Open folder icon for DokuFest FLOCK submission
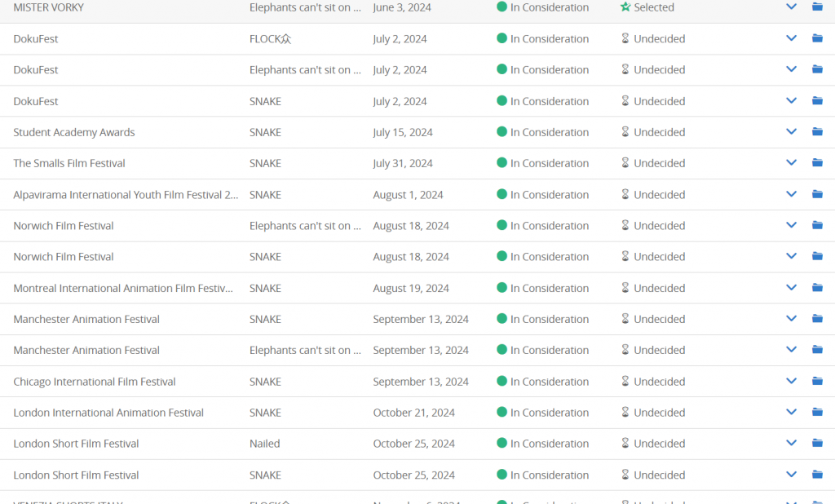The image size is (835, 504). 817,38
